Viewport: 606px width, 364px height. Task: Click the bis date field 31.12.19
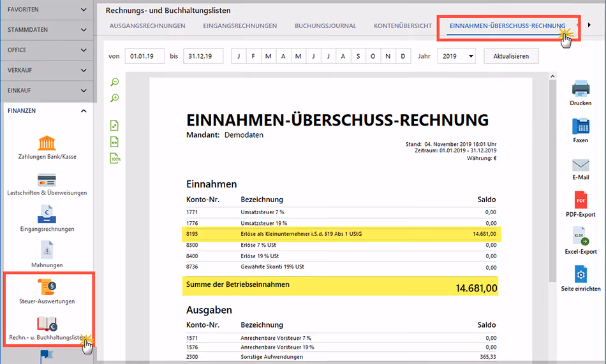[x=203, y=56]
